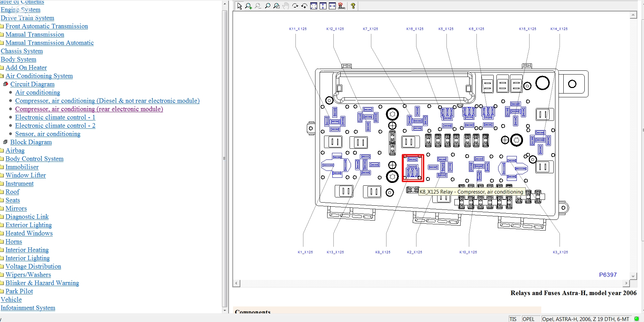The width and height of the screenshot is (644, 322).
Task: Toggle the hotspot highlight tool
Action: pyautogui.click(x=342, y=6)
